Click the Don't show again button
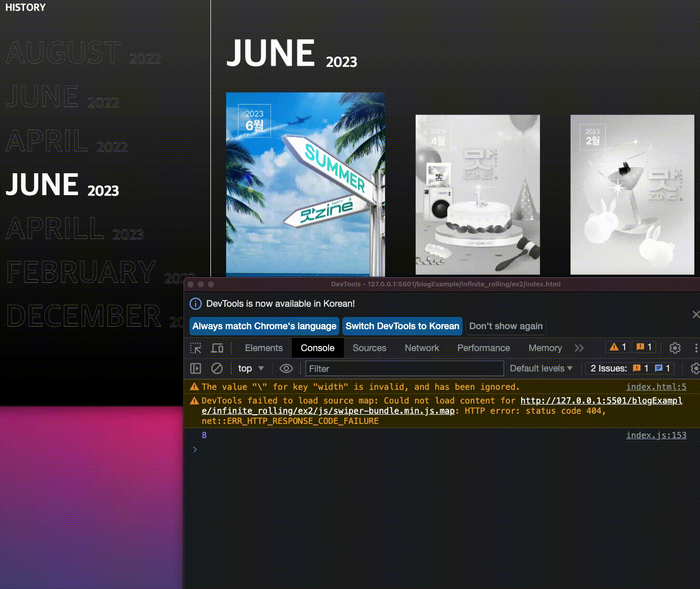 coord(506,326)
